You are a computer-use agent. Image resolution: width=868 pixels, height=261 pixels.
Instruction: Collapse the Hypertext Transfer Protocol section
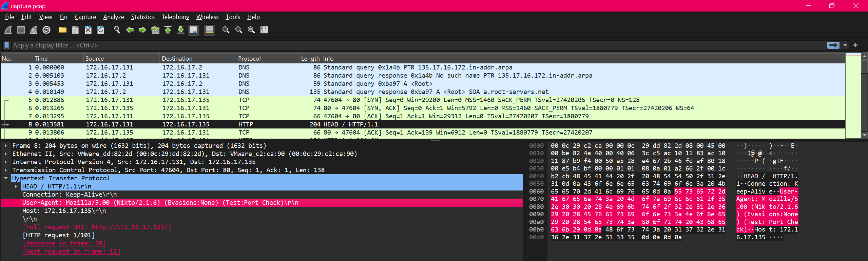(6, 178)
